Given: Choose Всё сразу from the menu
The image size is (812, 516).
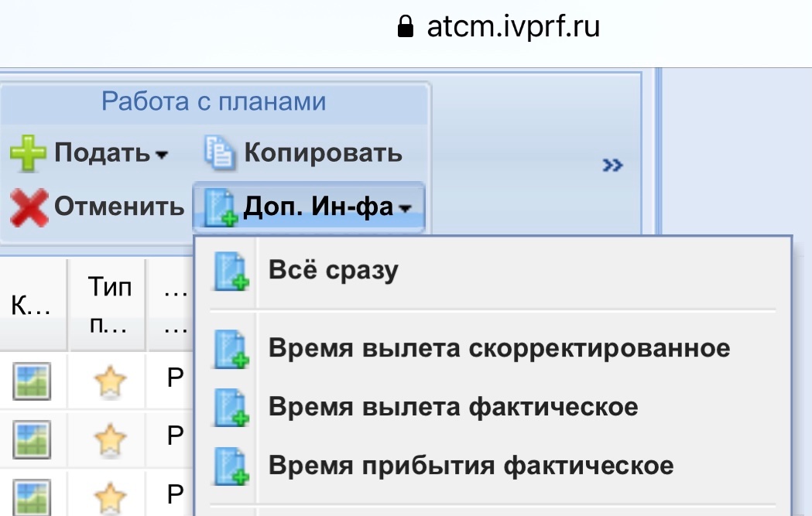Looking at the screenshot, I should pyautogui.click(x=333, y=271).
